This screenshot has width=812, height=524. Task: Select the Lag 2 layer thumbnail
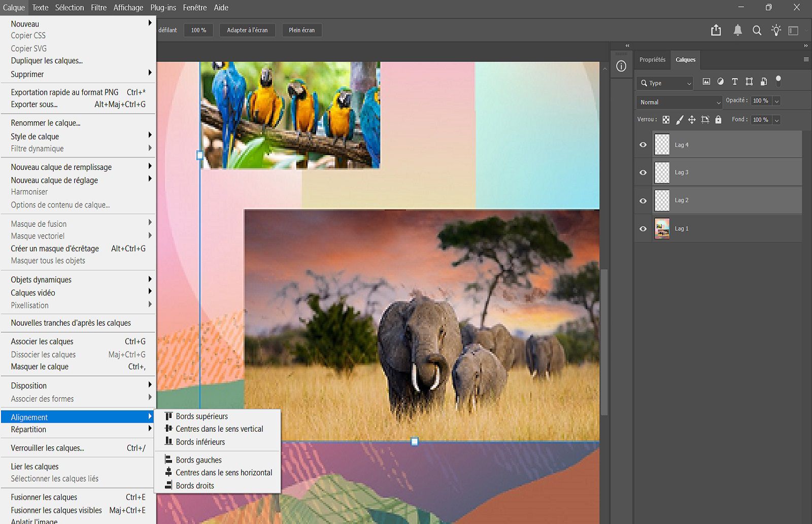pos(662,200)
